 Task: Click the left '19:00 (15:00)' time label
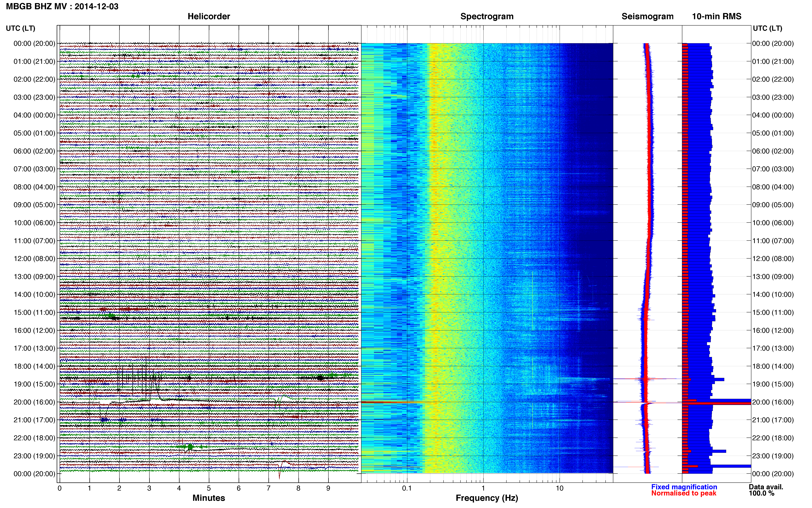click(34, 384)
